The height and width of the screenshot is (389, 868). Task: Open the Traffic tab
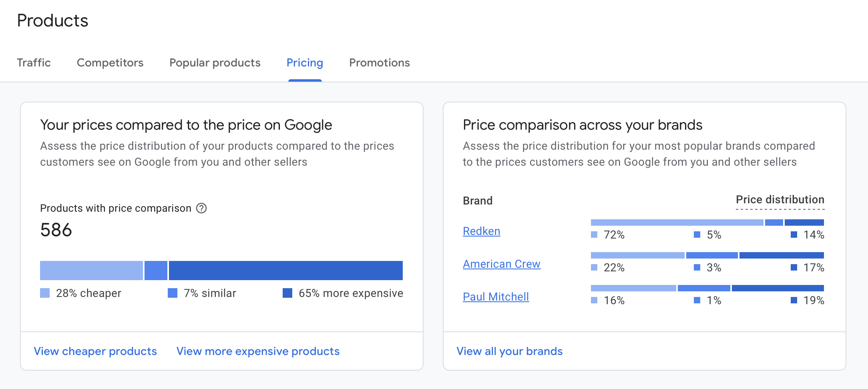[x=34, y=63]
